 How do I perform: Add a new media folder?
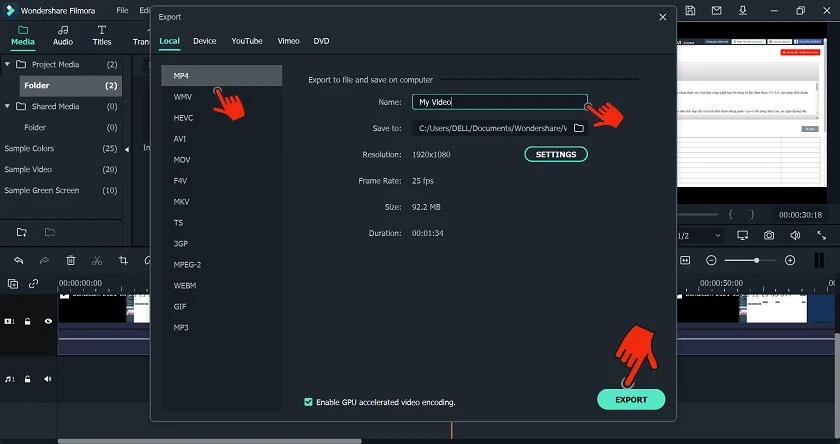(21, 232)
